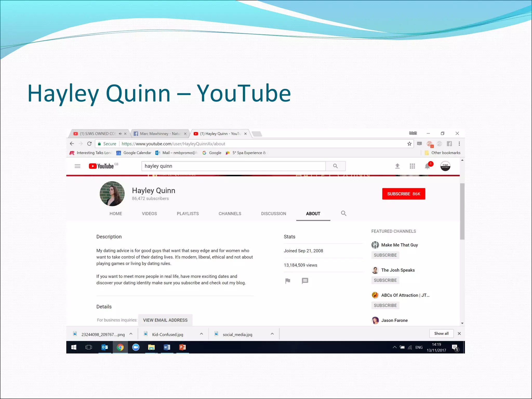The width and height of the screenshot is (532, 399).
Task: Go to YouTube home via the logo
Action: click(x=101, y=166)
